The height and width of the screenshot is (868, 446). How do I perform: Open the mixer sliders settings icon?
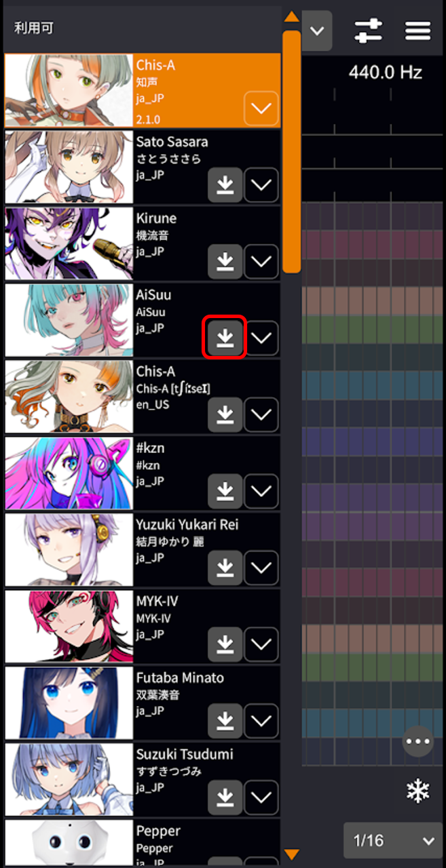369,31
